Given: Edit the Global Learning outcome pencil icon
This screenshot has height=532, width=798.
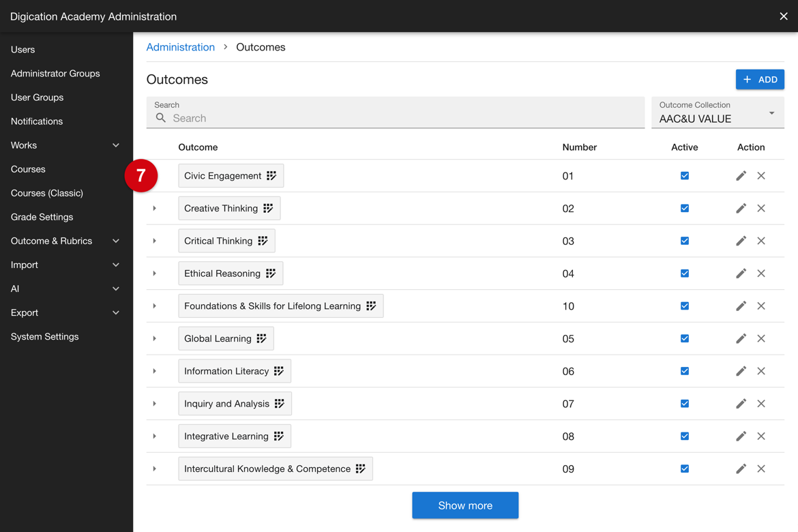Looking at the screenshot, I should tap(741, 338).
